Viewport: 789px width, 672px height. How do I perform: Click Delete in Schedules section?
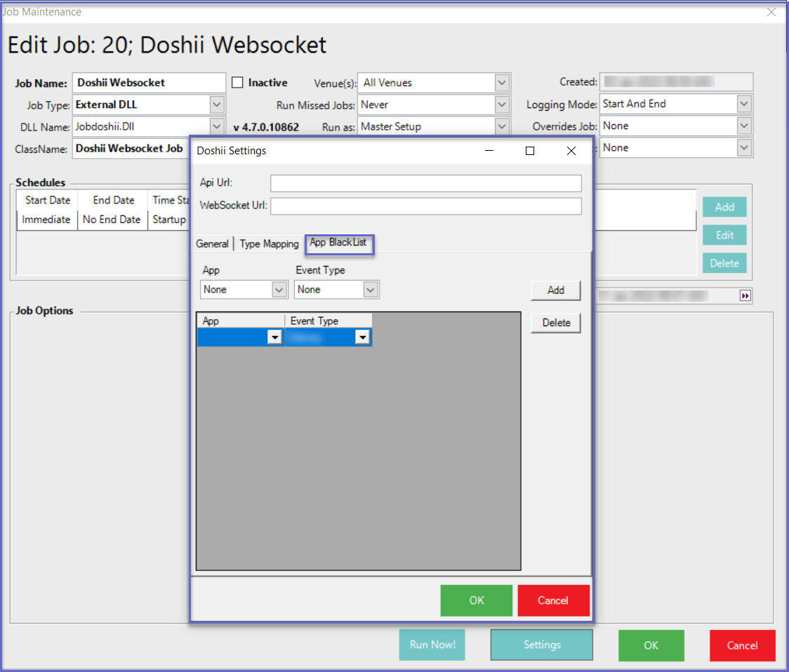tap(724, 263)
